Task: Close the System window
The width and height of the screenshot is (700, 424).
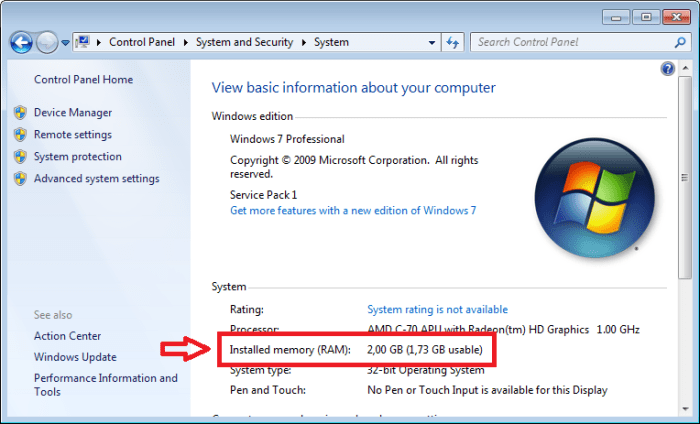Action: tap(676, 17)
